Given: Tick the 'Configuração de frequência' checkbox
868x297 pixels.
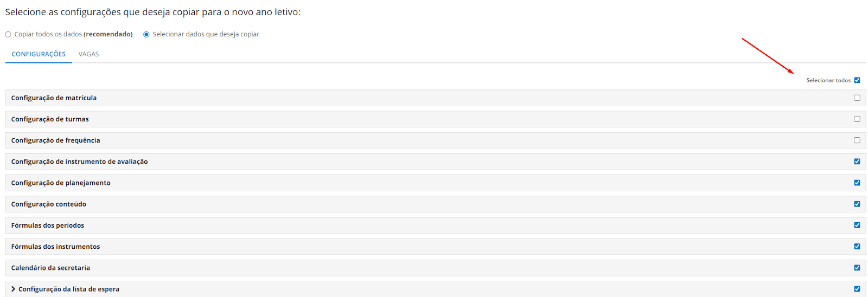Looking at the screenshot, I should (x=857, y=140).
